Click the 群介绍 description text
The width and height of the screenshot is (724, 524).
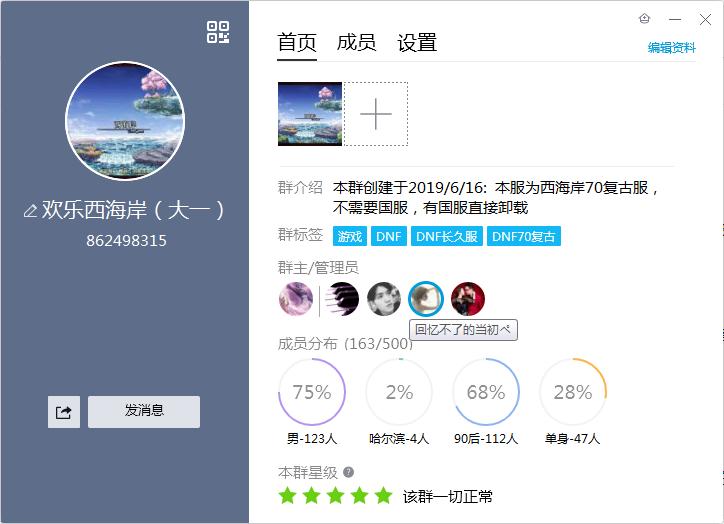[x=495, y=198]
